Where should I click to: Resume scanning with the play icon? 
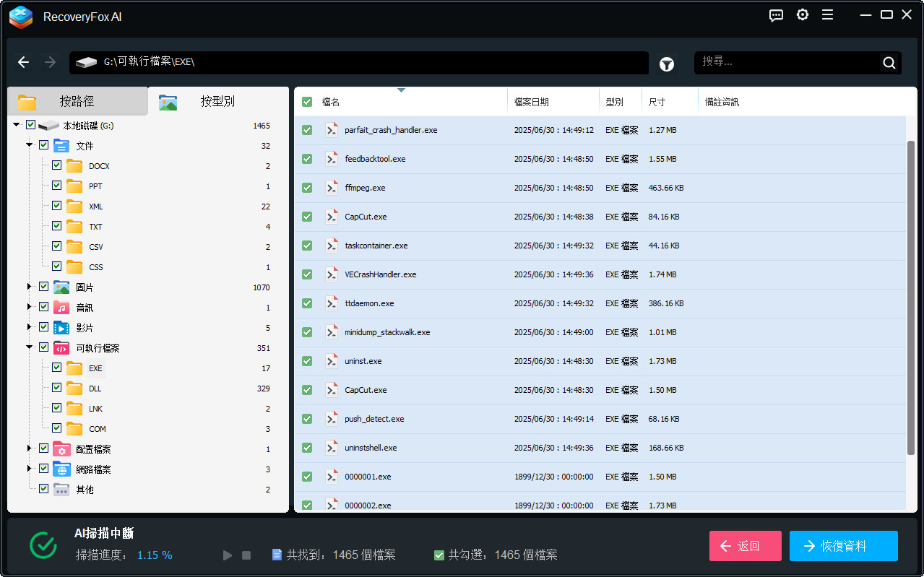click(228, 555)
